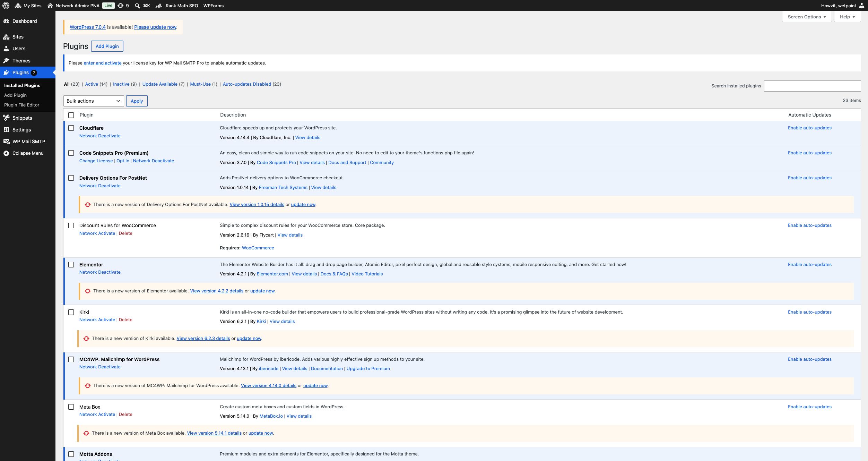868x461 pixels.
Task: Open the WordPress logo menu
Action: click(6, 6)
